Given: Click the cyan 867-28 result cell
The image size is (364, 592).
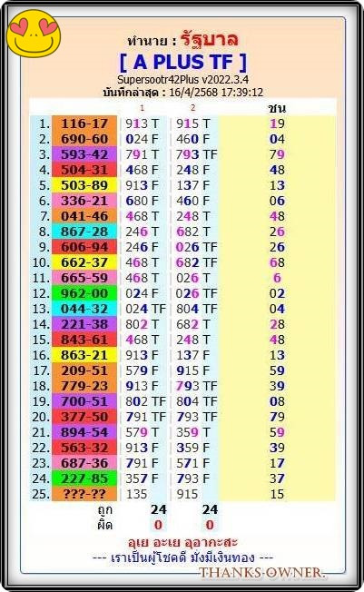Looking at the screenshot, I should pyautogui.click(x=84, y=232).
